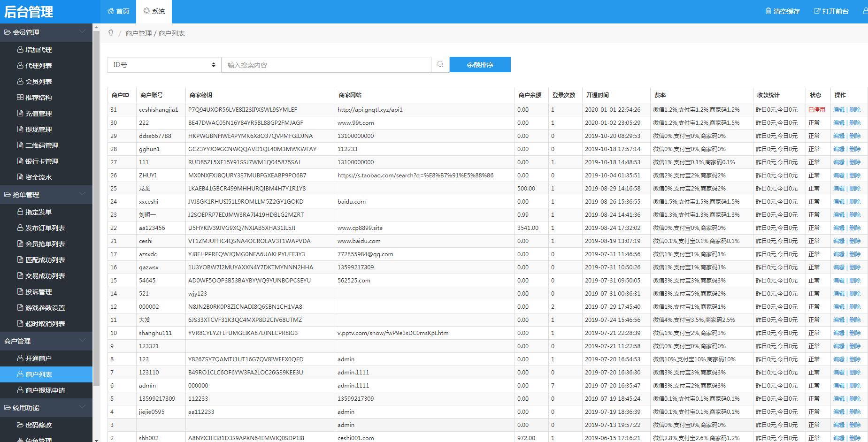Click the 余额排序 button
This screenshot has height=442, width=868.
(480, 65)
